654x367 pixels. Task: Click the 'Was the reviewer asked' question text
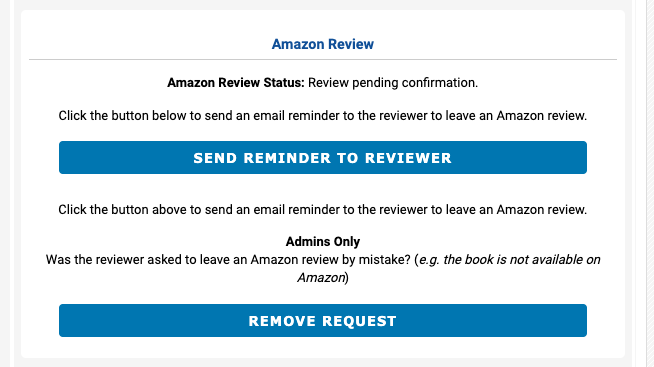[x=229, y=259]
